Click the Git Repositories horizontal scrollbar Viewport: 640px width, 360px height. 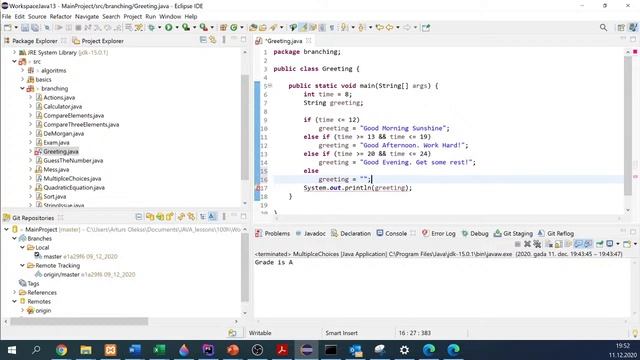coord(79,321)
